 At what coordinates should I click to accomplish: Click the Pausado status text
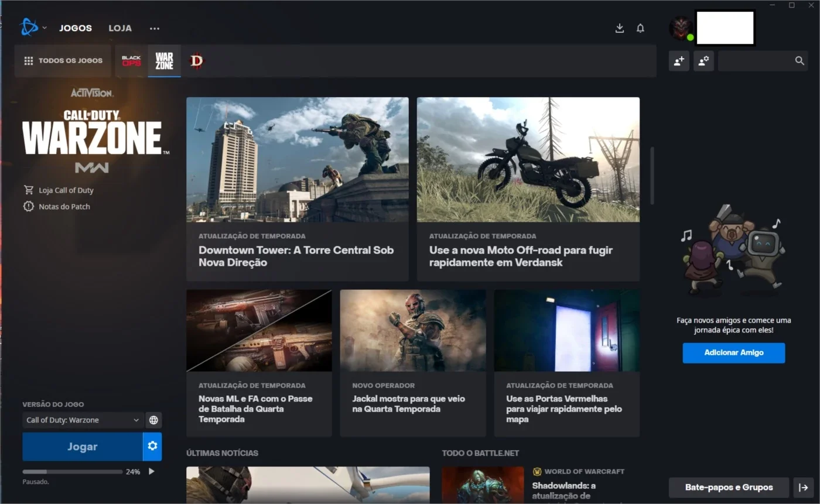pos(36,482)
